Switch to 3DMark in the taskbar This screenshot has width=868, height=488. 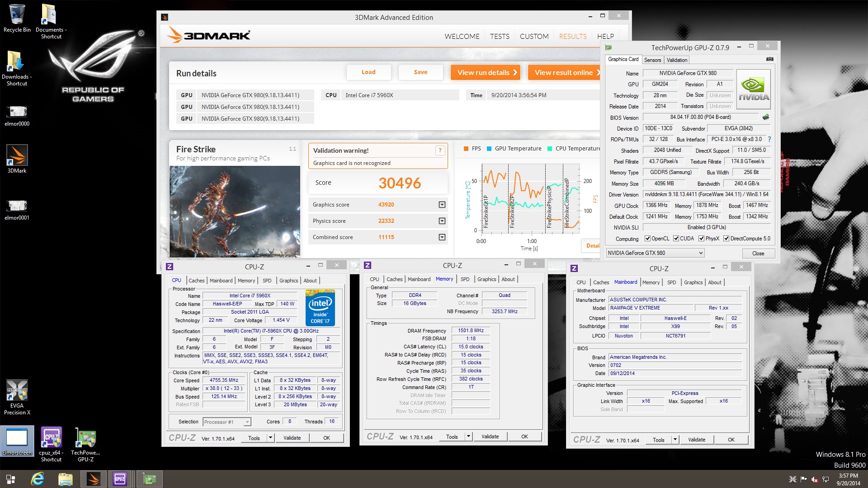94,479
